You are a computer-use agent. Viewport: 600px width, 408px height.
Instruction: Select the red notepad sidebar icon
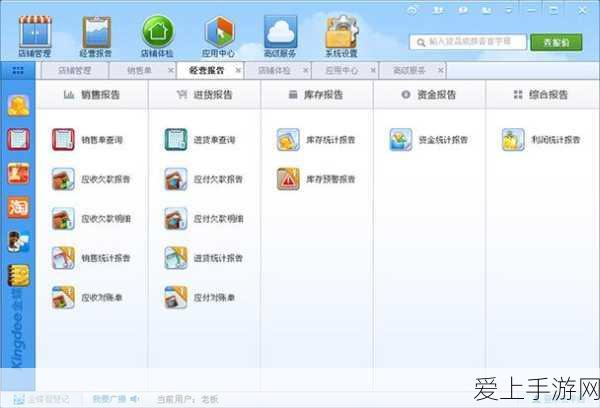(18, 139)
